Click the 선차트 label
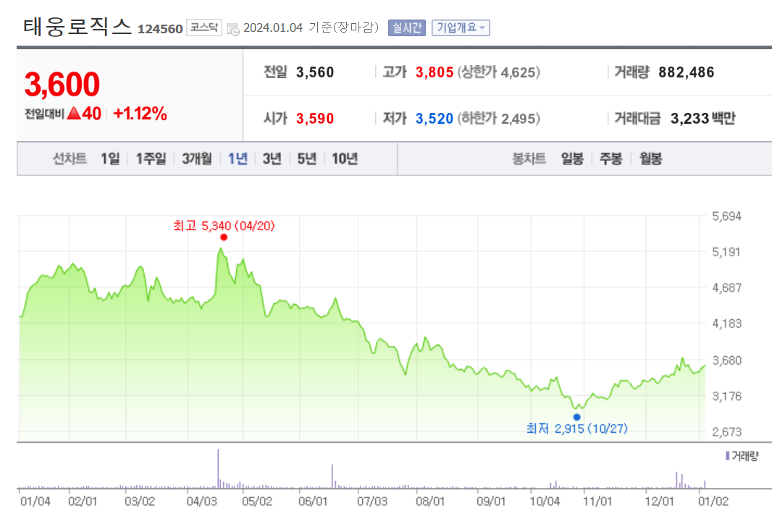 click(70, 159)
